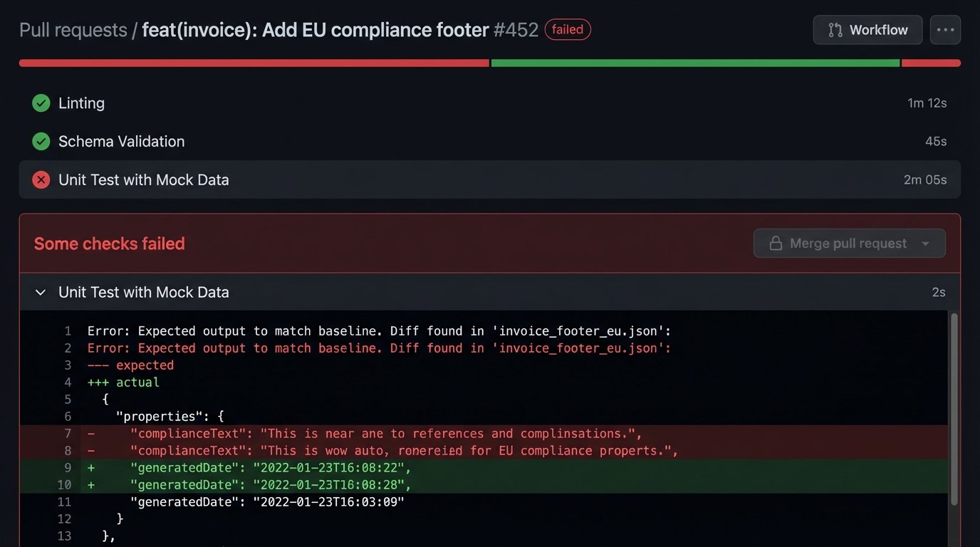Click the lock icon on Merge pull request
This screenshot has height=547, width=980.
(x=776, y=244)
